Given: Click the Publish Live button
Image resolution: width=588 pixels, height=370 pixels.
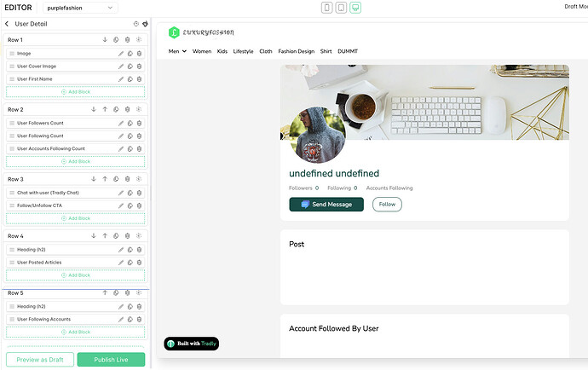Looking at the screenshot, I should tap(111, 360).
